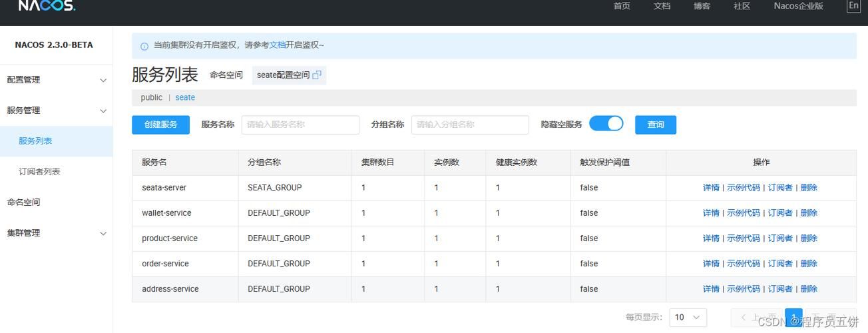
Task: Click the seata-server service name cell
Action: pyautogui.click(x=185, y=188)
